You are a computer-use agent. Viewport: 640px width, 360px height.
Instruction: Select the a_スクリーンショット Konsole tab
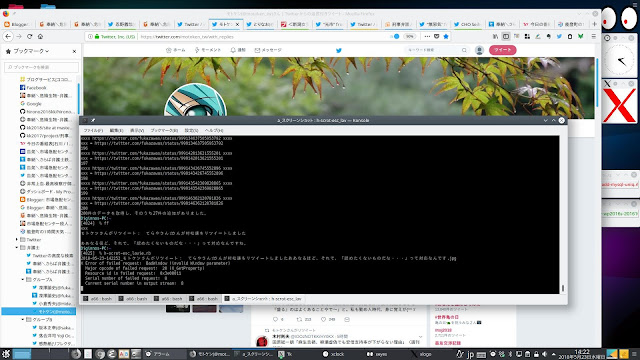[263, 299]
